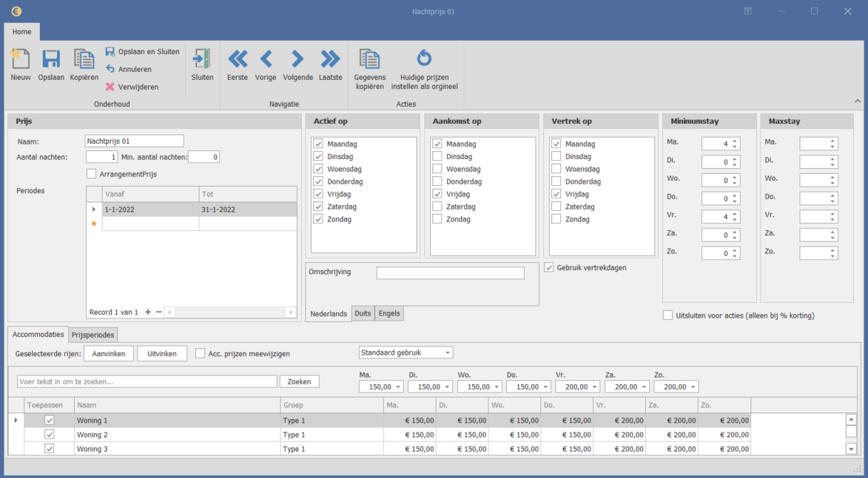Image resolution: width=868 pixels, height=478 pixels.
Task: Select the Nederlands language tab
Action: [328, 314]
